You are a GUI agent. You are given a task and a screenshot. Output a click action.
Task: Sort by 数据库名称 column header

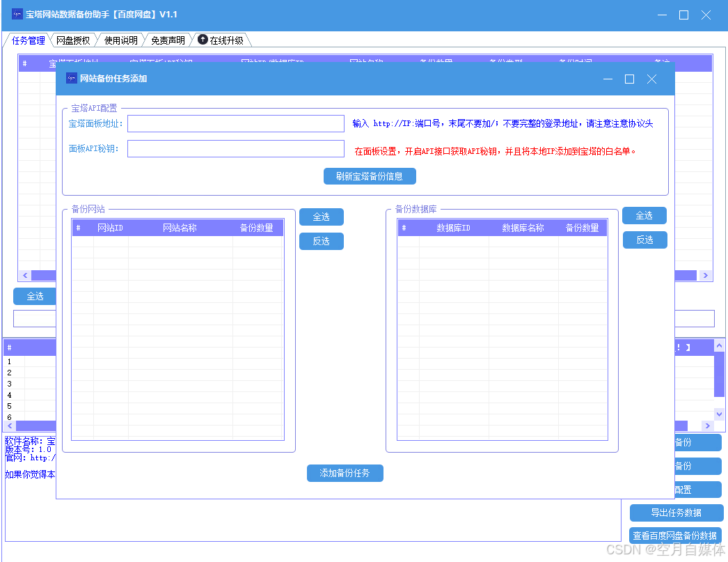point(523,228)
